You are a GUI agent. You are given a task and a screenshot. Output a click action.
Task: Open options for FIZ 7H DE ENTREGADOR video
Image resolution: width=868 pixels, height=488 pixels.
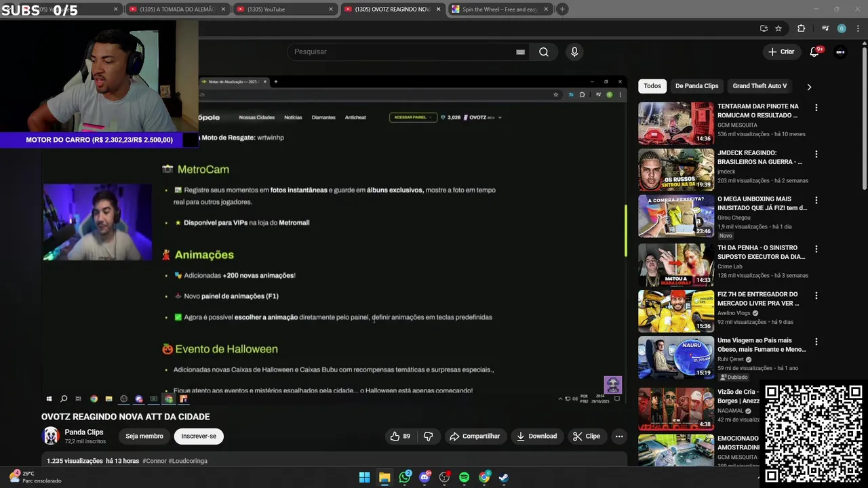(x=816, y=296)
